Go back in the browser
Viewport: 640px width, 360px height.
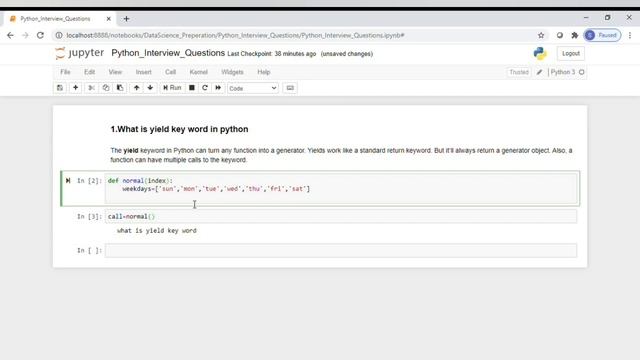[x=10, y=36]
